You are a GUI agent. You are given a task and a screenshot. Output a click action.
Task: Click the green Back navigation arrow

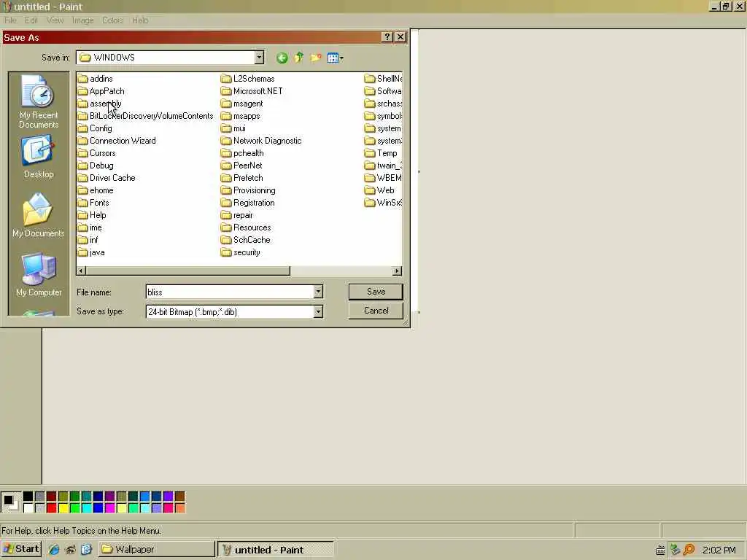click(282, 58)
